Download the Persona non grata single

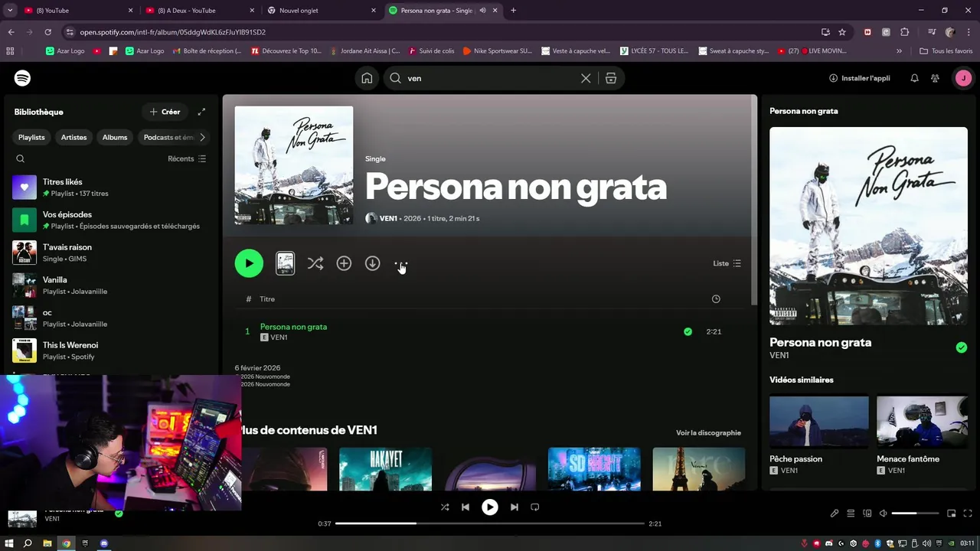(372, 263)
